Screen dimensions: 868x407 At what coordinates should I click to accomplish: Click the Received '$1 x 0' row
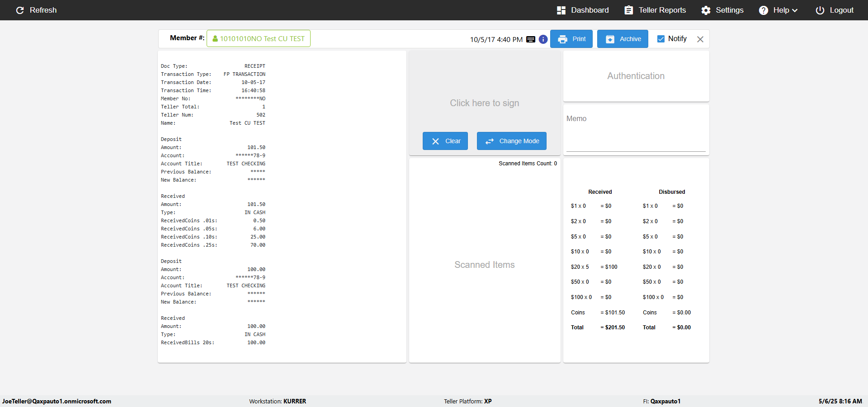pyautogui.click(x=591, y=206)
